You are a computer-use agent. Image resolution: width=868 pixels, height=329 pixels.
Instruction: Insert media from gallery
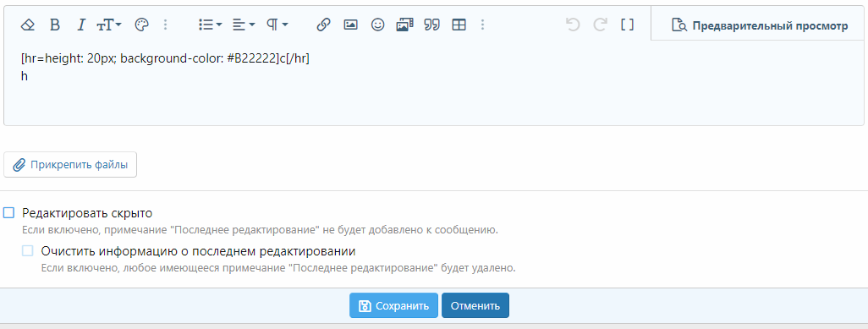pos(404,25)
